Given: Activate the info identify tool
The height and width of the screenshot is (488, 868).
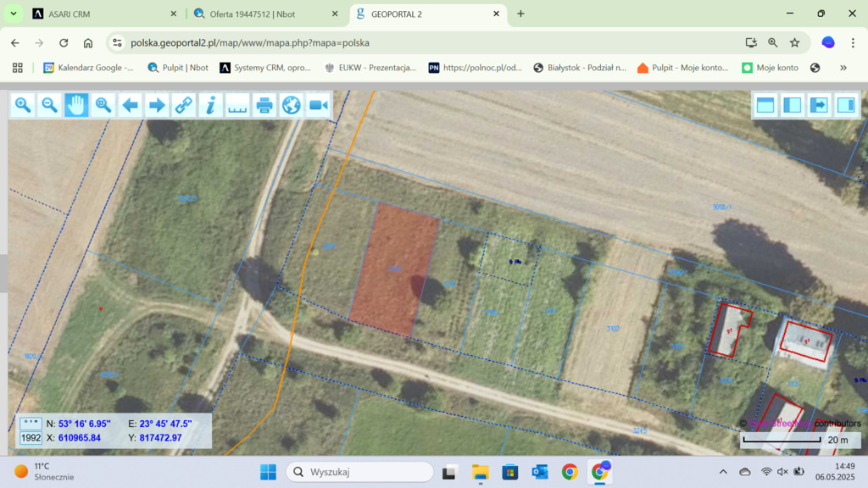Looking at the screenshot, I should coord(210,105).
